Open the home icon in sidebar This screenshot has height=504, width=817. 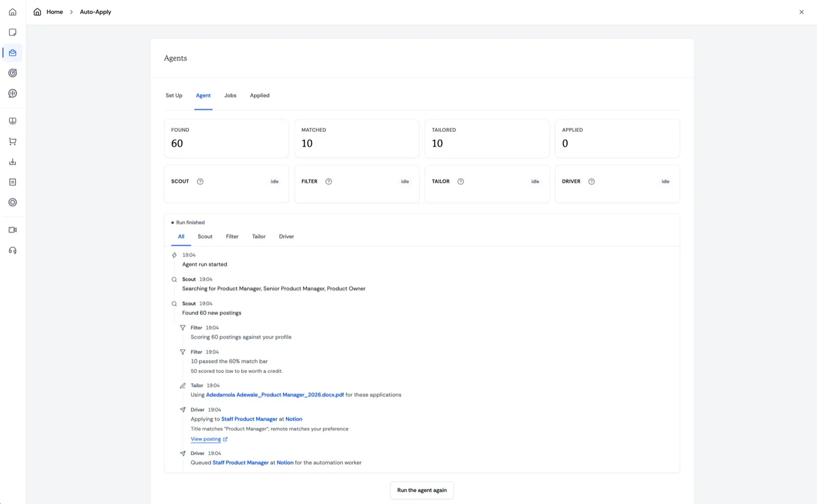13,12
